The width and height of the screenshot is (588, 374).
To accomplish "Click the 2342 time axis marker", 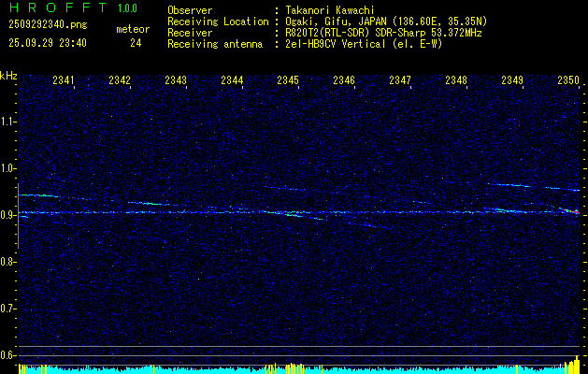I will (x=120, y=79).
